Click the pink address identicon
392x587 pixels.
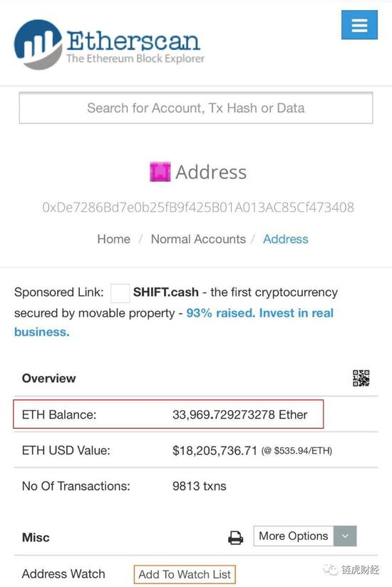[160, 172]
